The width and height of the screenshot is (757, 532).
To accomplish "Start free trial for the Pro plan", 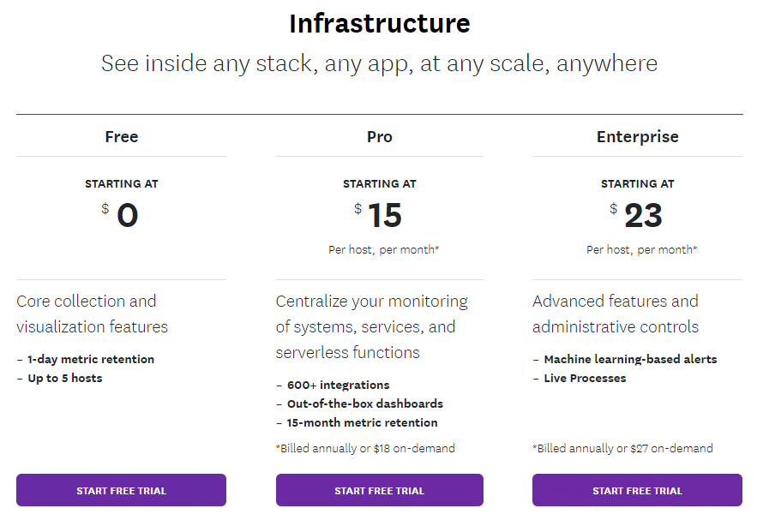I will click(x=379, y=490).
